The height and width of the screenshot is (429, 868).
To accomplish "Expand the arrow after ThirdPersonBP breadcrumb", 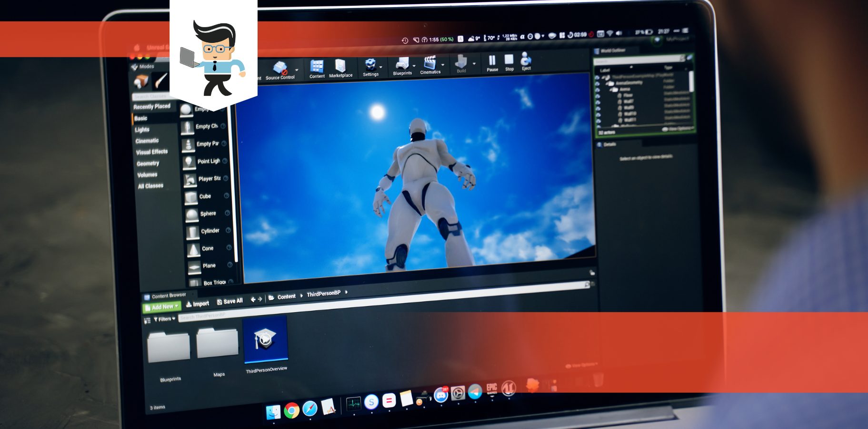I will 346,292.
